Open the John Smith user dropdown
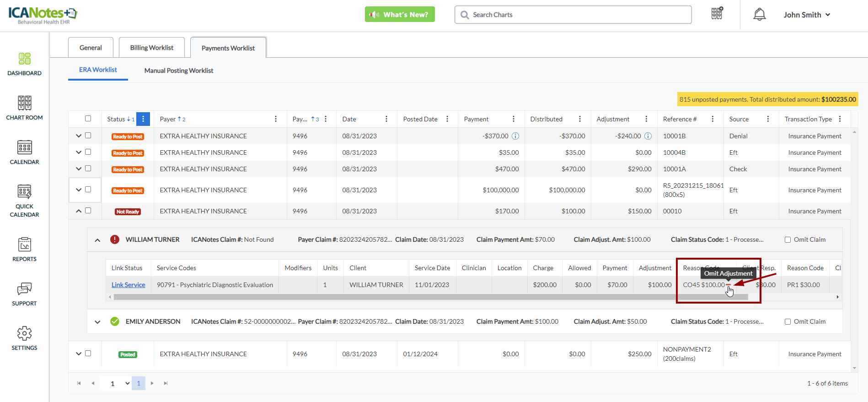This screenshot has height=402, width=868. (807, 15)
